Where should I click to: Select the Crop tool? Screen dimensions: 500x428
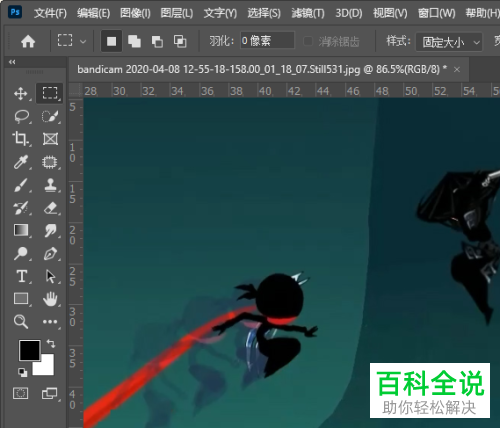21,139
